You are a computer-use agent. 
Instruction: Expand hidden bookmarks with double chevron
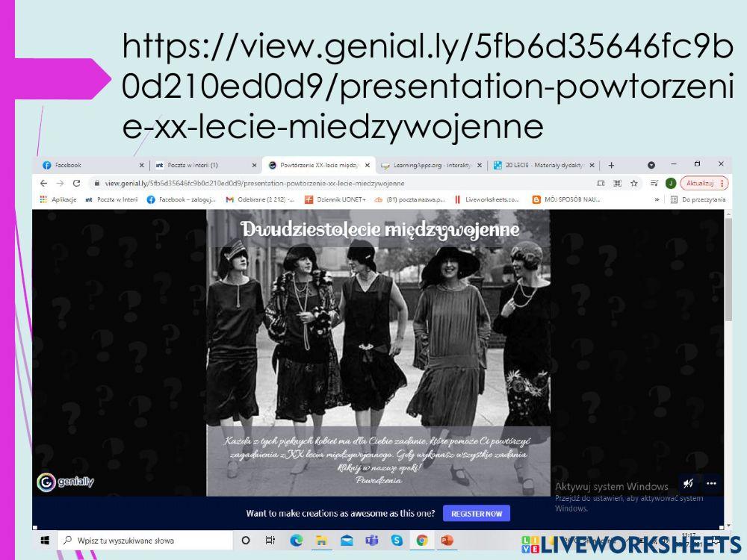click(657, 199)
